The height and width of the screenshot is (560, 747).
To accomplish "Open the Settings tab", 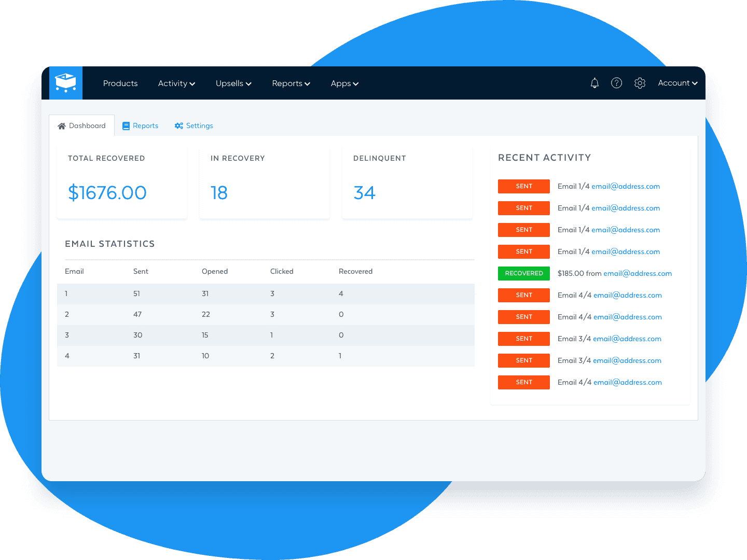I will 199,125.
